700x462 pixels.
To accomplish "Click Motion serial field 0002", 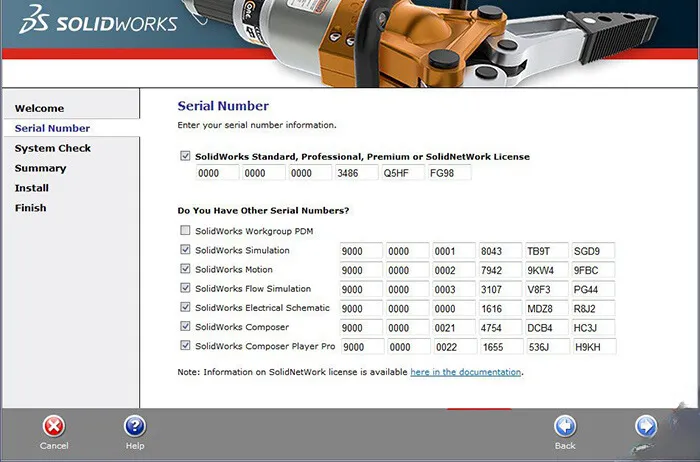I will click(x=454, y=270).
